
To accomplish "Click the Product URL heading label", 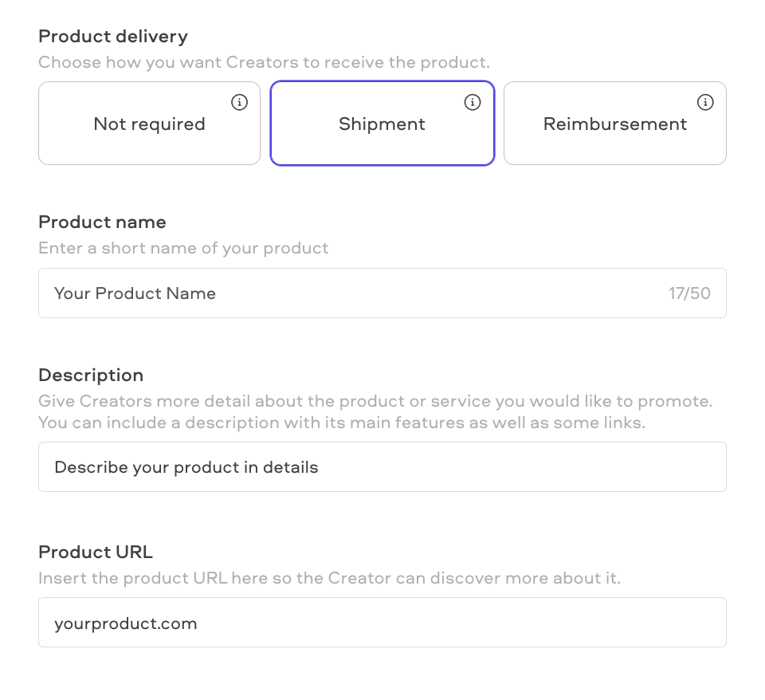I will tap(96, 552).
